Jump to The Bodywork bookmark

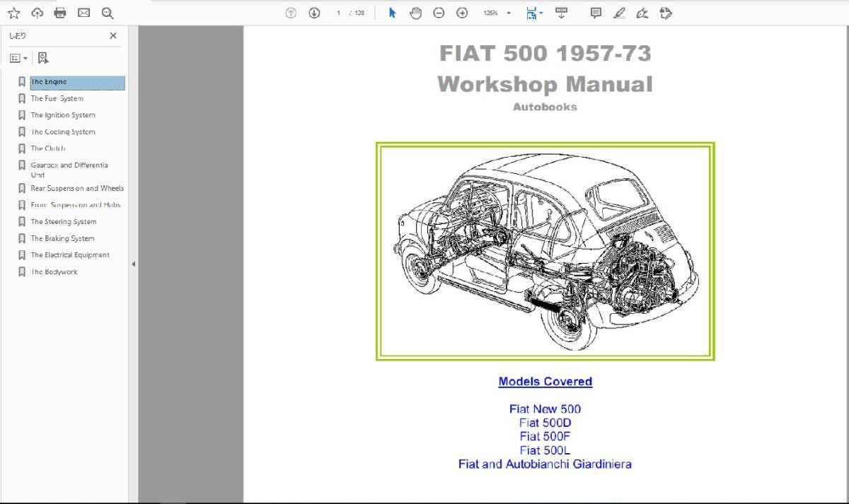[x=54, y=272]
